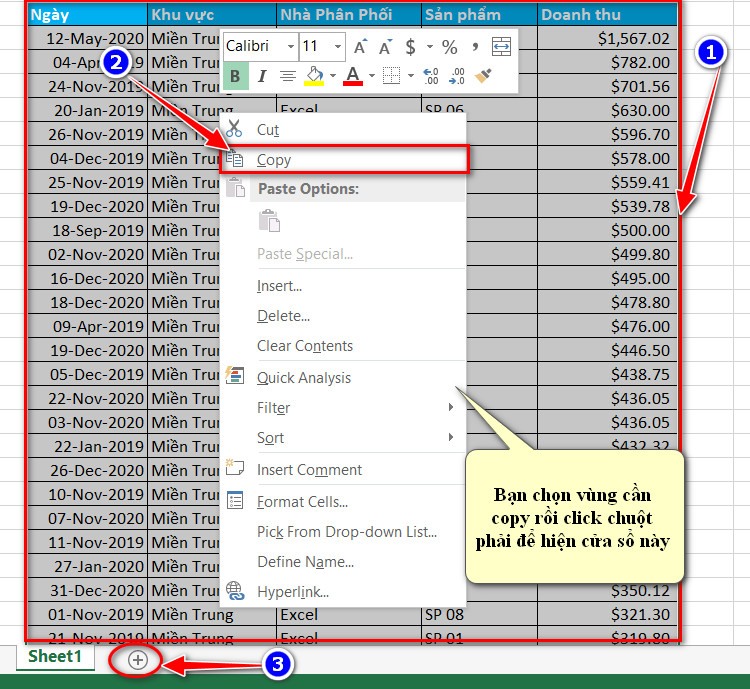Select date cell 01-Nov-2019
Image resolution: width=750 pixels, height=689 pixels.
coord(88,614)
